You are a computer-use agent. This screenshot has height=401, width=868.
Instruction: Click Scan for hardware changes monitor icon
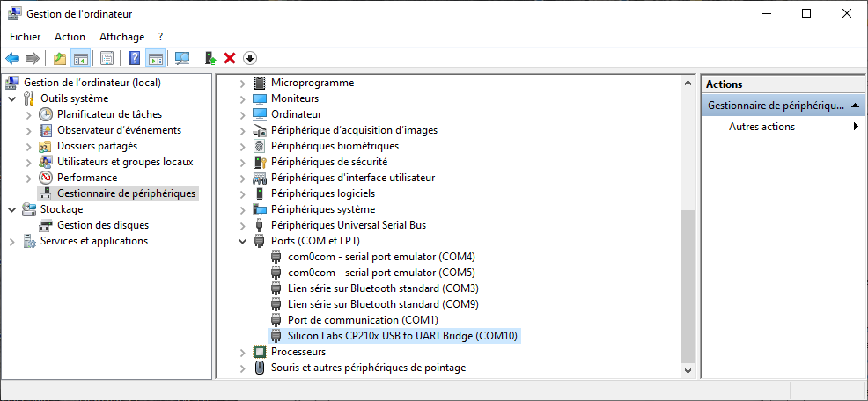[x=182, y=58]
